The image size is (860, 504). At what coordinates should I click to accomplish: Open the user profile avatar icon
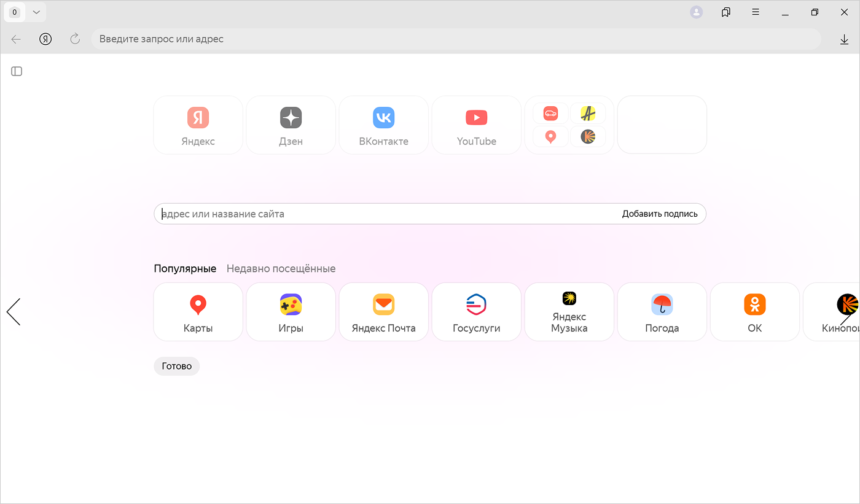tap(696, 12)
